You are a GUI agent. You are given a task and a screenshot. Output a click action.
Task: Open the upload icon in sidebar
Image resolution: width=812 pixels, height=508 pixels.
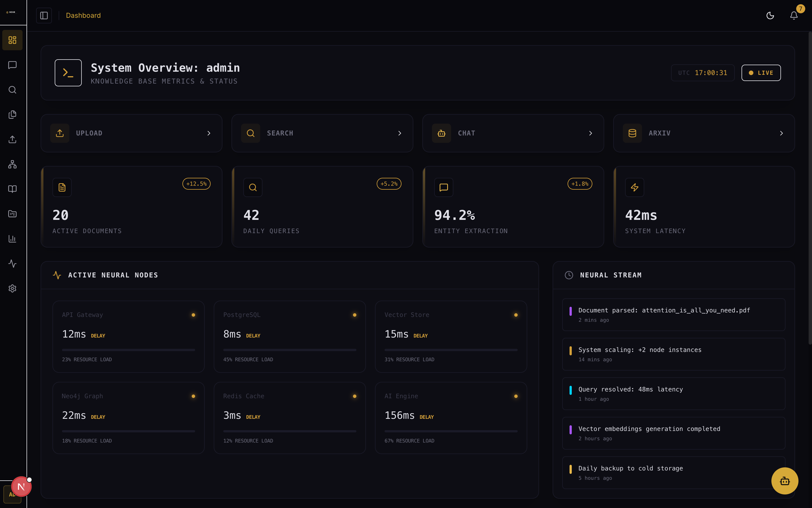click(x=12, y=139)
